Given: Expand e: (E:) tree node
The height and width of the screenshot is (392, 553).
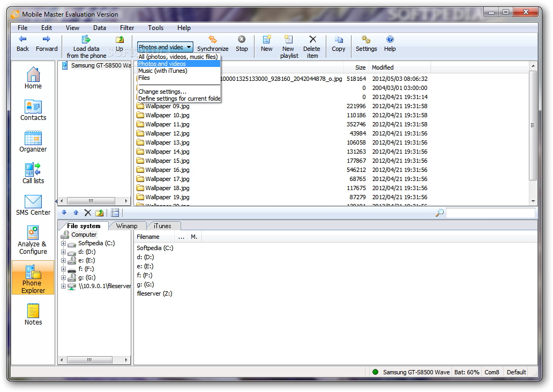Looking at the screenshot, I should pos(63,260).
